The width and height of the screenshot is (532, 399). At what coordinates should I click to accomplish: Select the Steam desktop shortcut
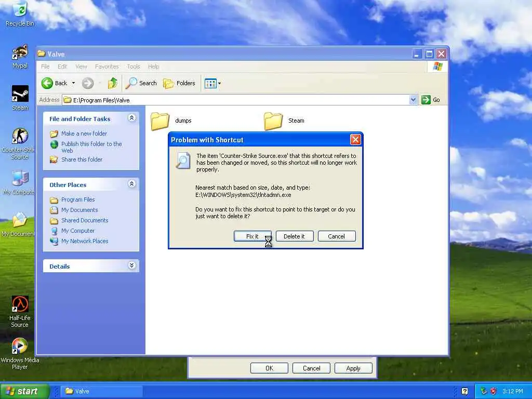pos(20,98)
